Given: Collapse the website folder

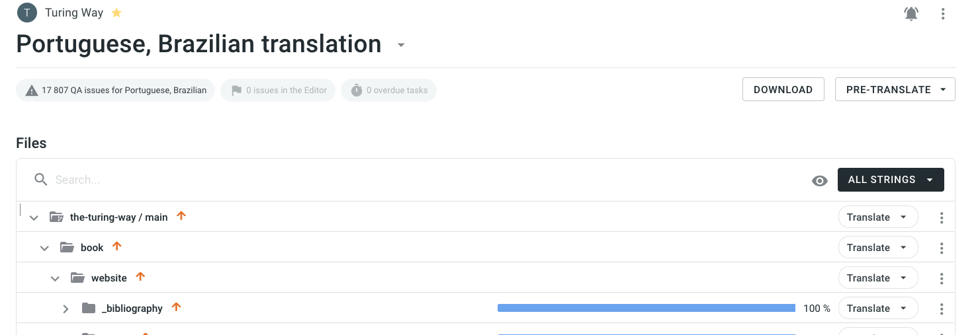Looking at the screenshot, I should click(x=55, y=279).
